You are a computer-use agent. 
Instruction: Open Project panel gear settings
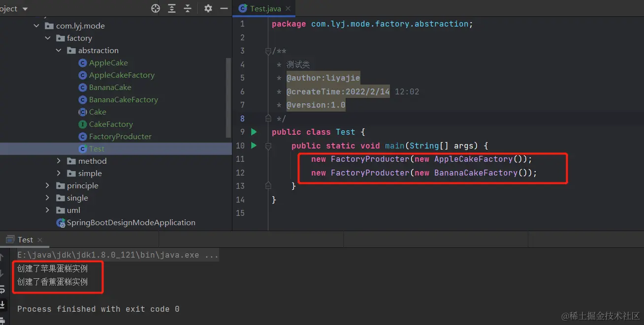pyautogui.click(x=208, y=8)
